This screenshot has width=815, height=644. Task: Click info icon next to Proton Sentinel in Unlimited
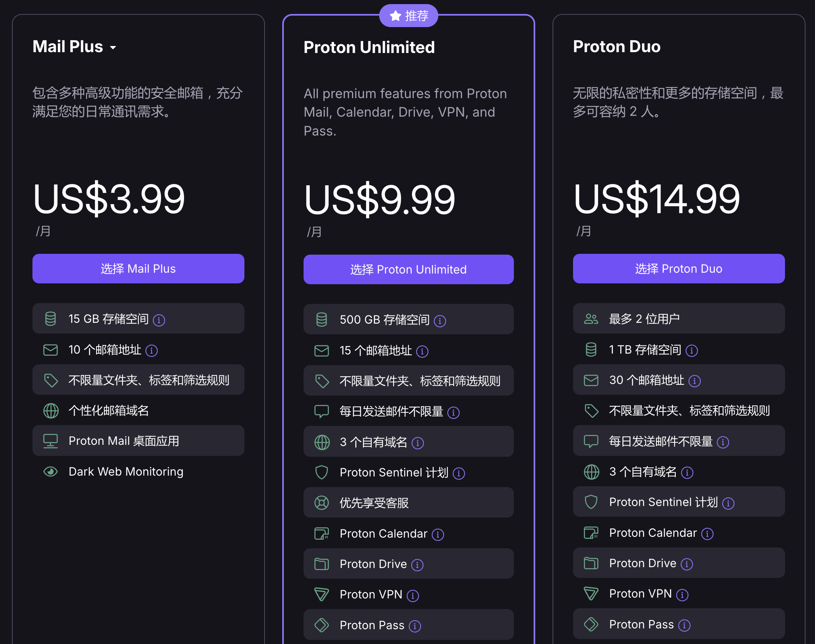point(459,474)
